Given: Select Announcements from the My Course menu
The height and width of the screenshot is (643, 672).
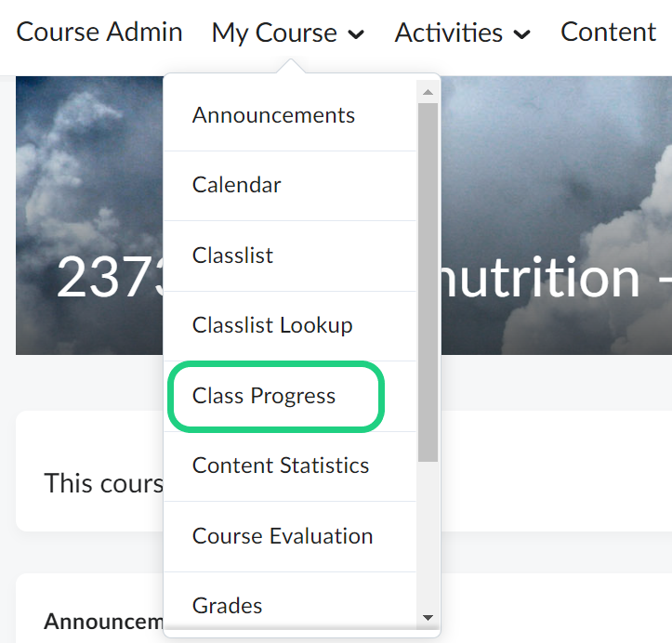Looking at the screenshot, I should [273, 115].
